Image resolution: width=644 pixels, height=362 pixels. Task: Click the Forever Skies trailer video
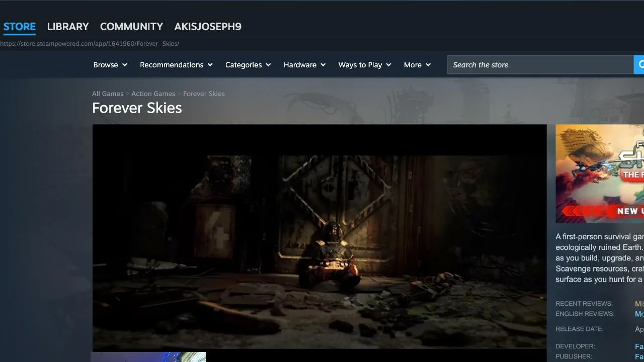tap(319, 237)
